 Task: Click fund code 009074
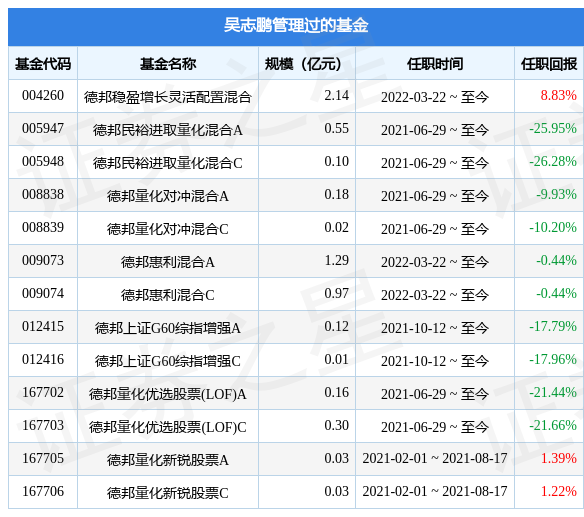[43, 294]
